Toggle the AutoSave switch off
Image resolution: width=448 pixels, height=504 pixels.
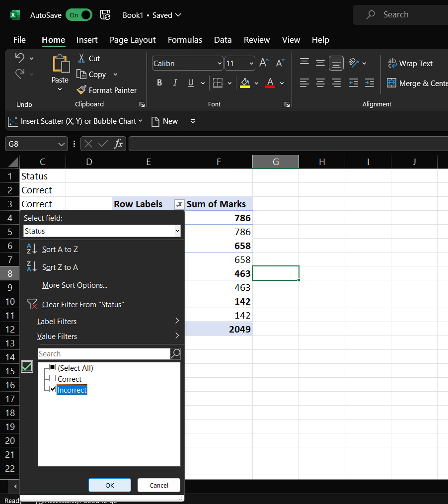click(79, 15)
